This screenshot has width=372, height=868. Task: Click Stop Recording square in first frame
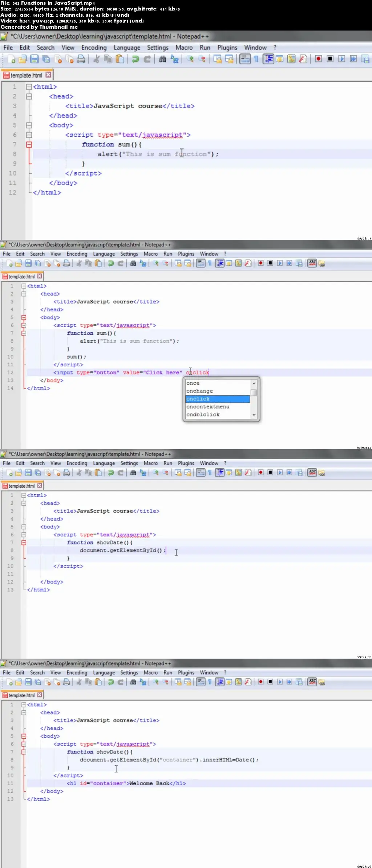click(330, 59)
